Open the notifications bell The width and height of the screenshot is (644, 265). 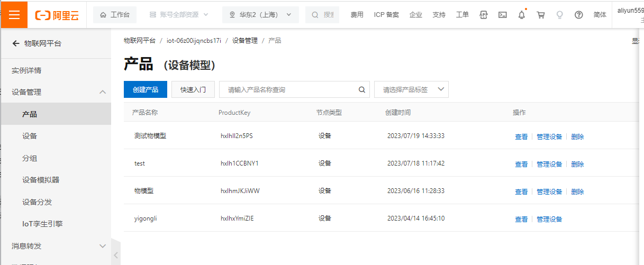click(521, 15)
